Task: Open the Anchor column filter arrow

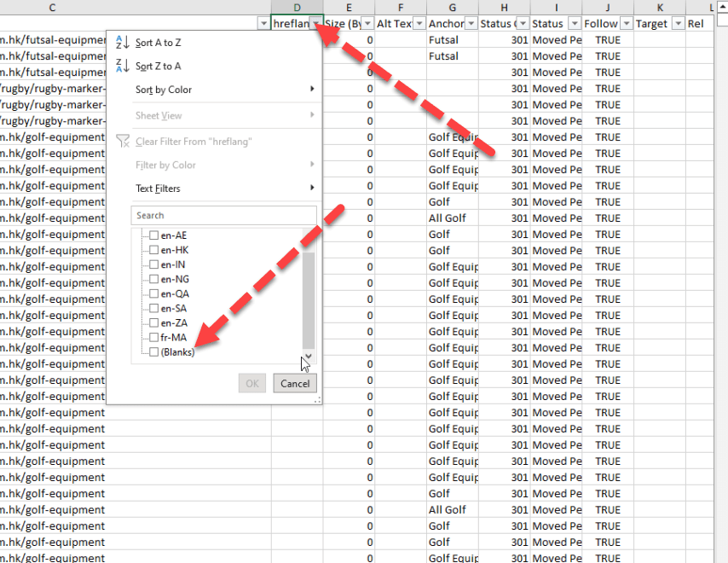Action: pyautogui.click(x=471, y=24)
